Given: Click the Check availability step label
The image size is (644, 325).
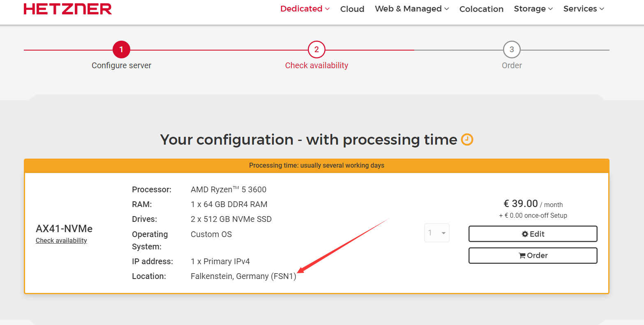Looking at the screenshot, I should [x=316, y=65].
